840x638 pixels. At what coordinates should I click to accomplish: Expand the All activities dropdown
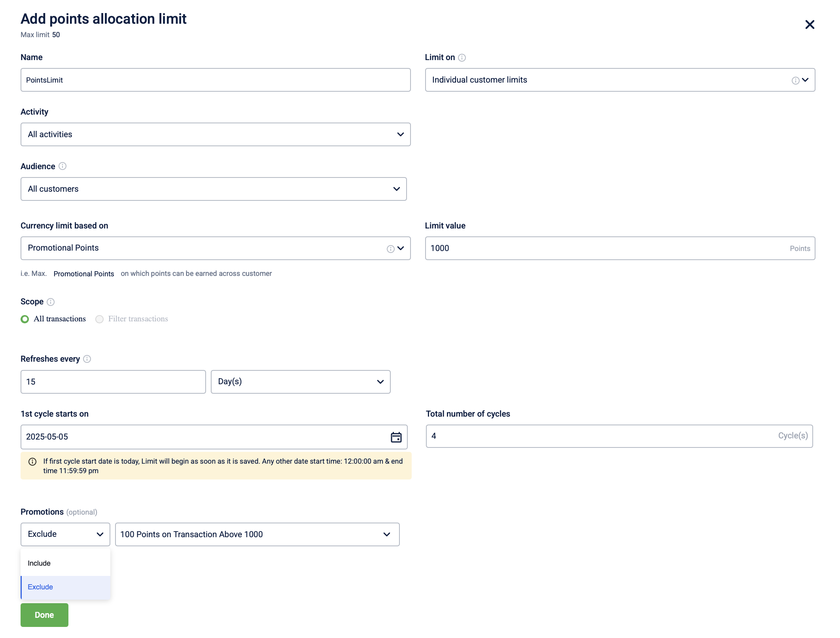(x=215, y=134)
